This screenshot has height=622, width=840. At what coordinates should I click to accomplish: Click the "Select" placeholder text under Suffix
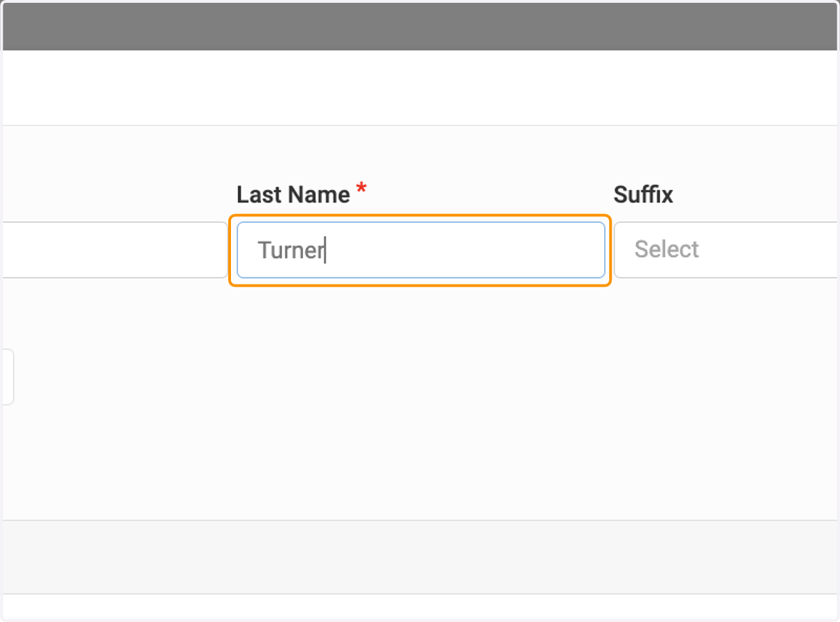click(666, 249)
